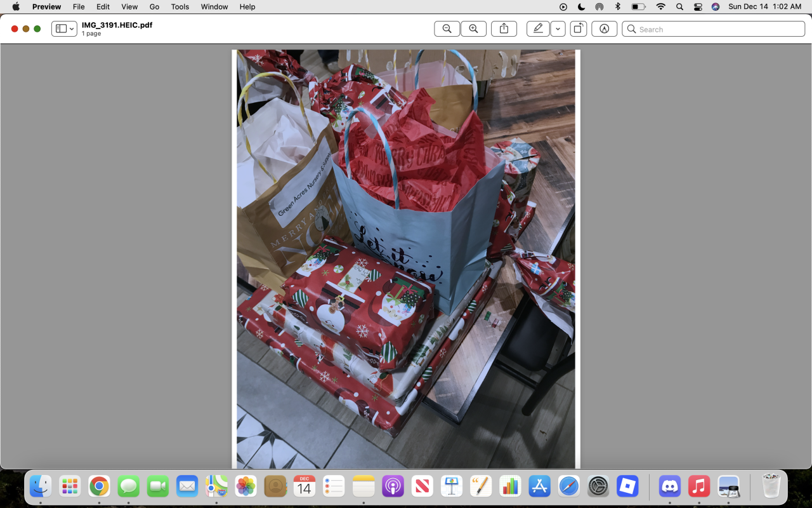Image resolution: width=812 pixels, height=508 pixels.
Task: Zoom in on the document
Action: click(x=473, y=29)
